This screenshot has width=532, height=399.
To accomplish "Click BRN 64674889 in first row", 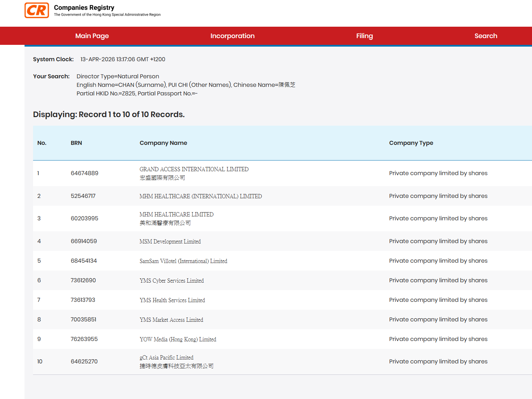I will point(84,173).
